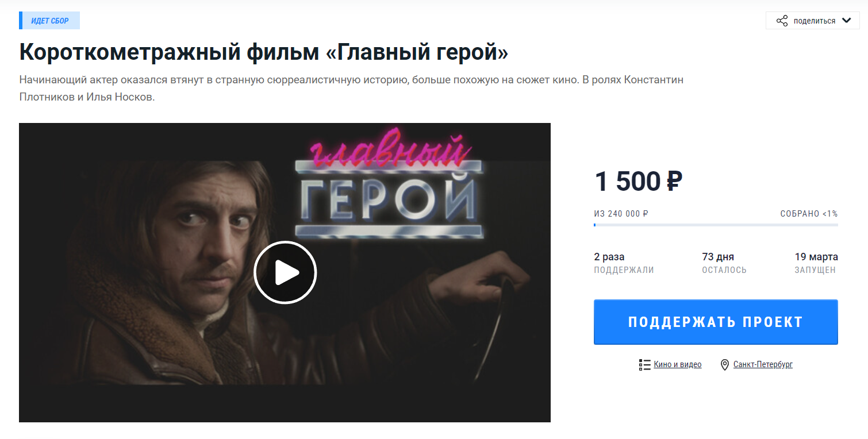This screenshot has width=868, height=439.
Task: Click the Идет сбор status badge
Action: point(49,21)
